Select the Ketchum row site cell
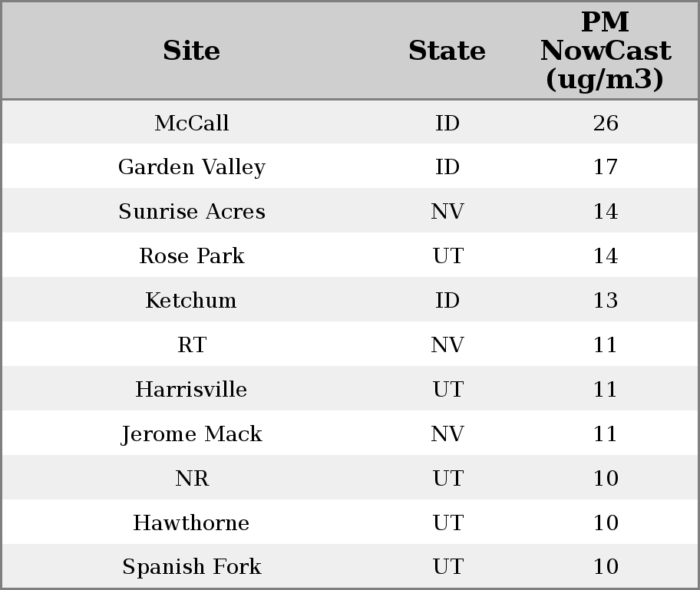 191,301
